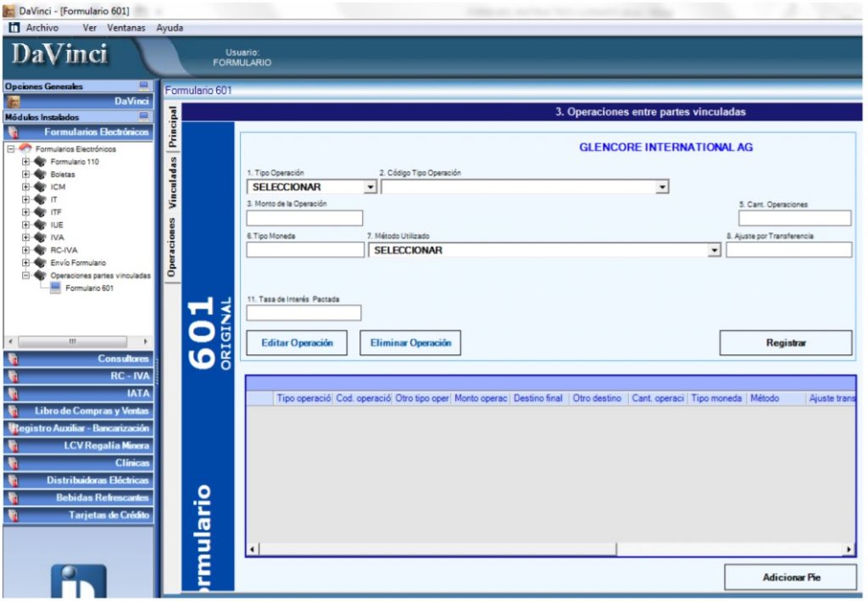The image size is (868, 601).
Task: Click the Monto de la Operación field
Action: click(304, 218)
